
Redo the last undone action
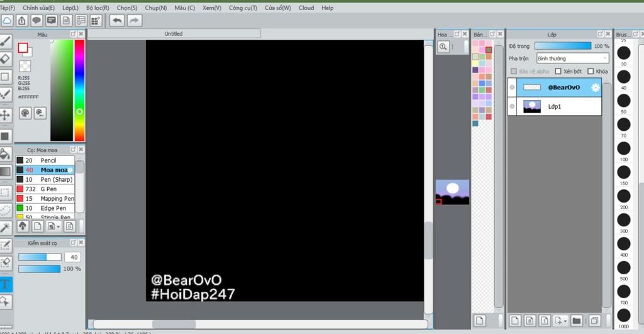tap(135, 21)
